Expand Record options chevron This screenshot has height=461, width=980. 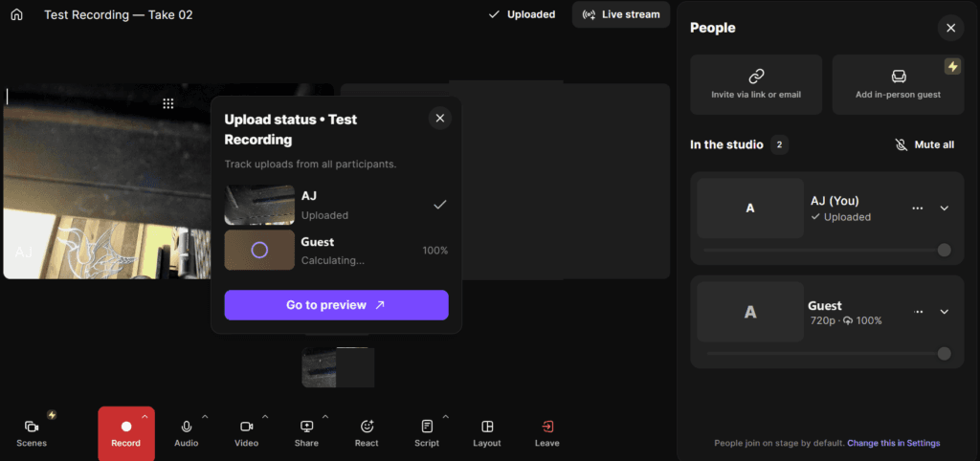(x=145, y=416)
